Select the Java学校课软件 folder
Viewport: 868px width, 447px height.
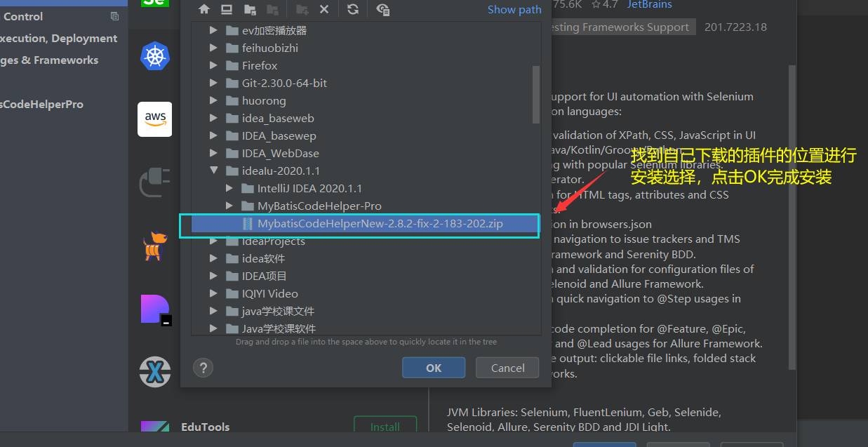[x=279, y=329]
